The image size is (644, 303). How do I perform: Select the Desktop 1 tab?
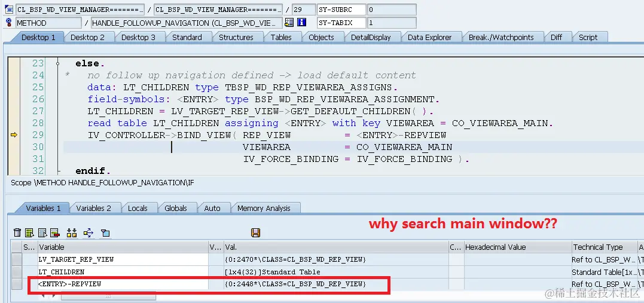38,38
